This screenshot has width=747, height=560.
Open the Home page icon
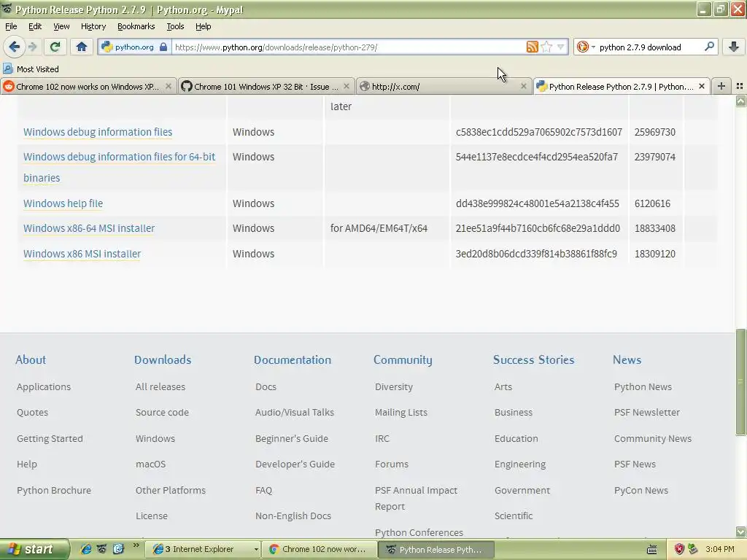coord(82,47)
